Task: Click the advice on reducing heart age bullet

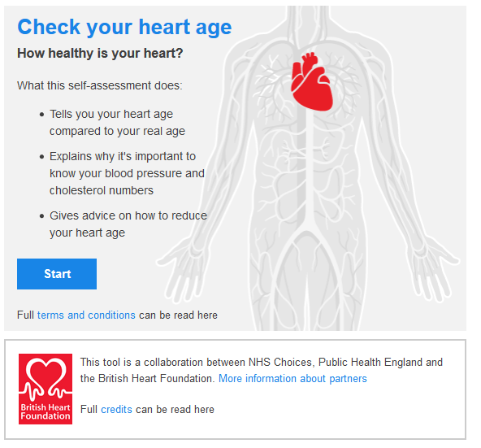Action: (x=128, y=224)
